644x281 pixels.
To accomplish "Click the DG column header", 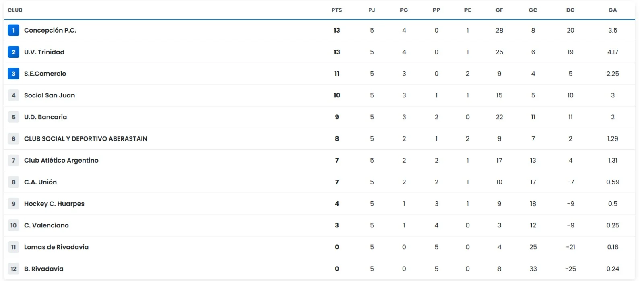I will tap(570, 10).
